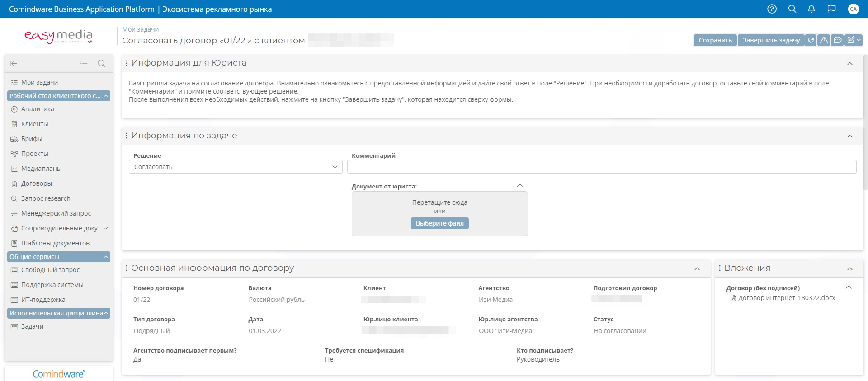Open the edit dropdown icon in toolbar
868x381 pixels.
click(x=854, y=40)
